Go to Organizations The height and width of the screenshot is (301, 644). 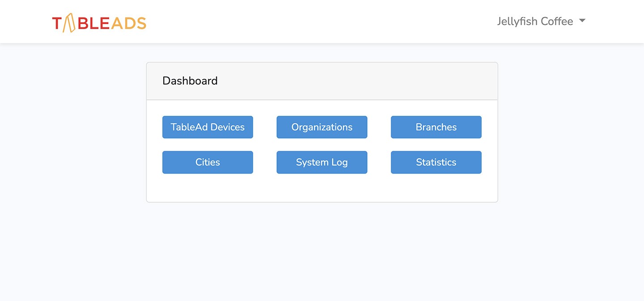coord(322,127)
